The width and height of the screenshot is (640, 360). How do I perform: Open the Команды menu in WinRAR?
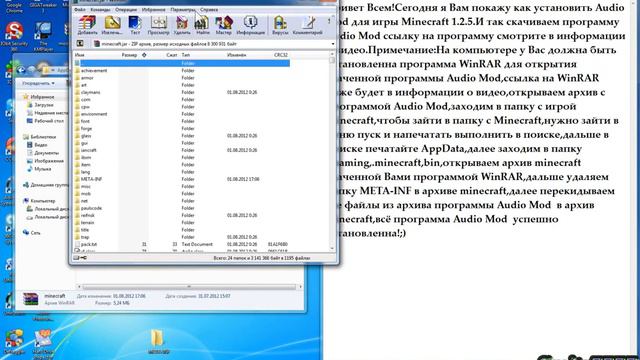click(100, 9)
